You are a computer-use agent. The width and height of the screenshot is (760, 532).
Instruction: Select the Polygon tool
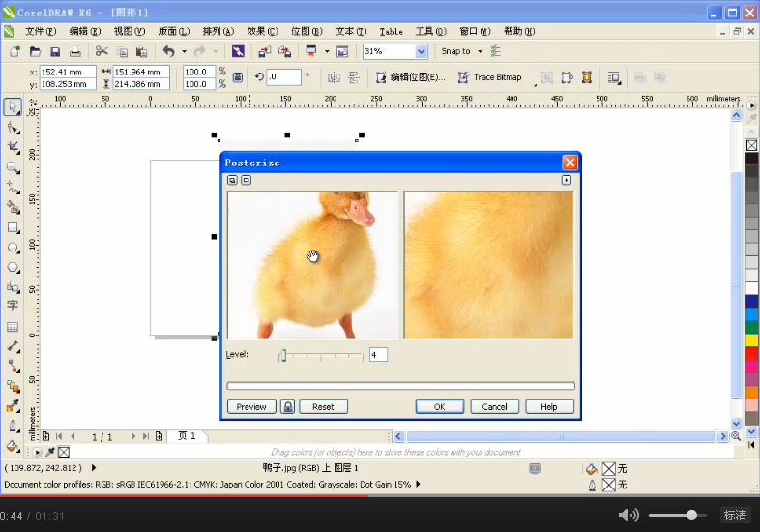click(x=13, y=267)
